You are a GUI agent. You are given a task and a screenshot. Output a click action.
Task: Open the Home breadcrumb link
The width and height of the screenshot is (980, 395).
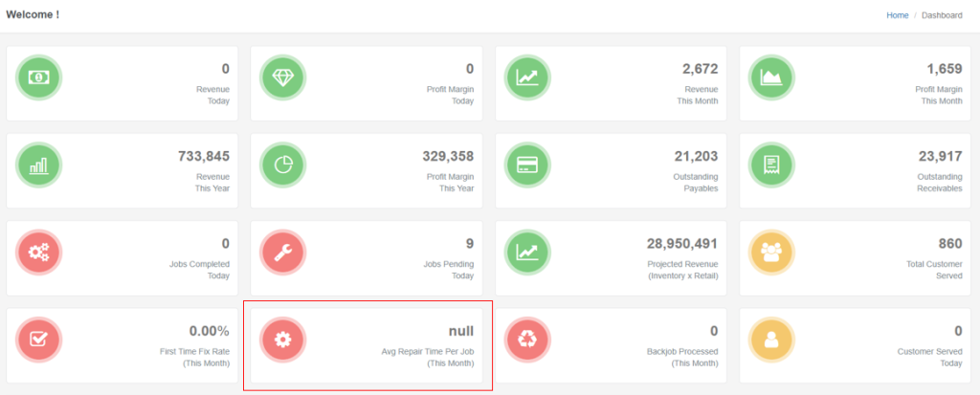click(897, 15)
